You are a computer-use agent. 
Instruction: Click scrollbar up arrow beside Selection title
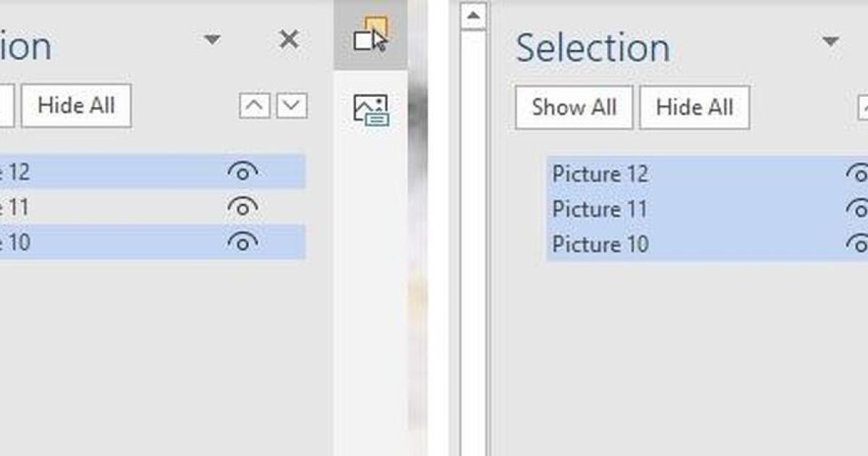(x=473, y=17)
